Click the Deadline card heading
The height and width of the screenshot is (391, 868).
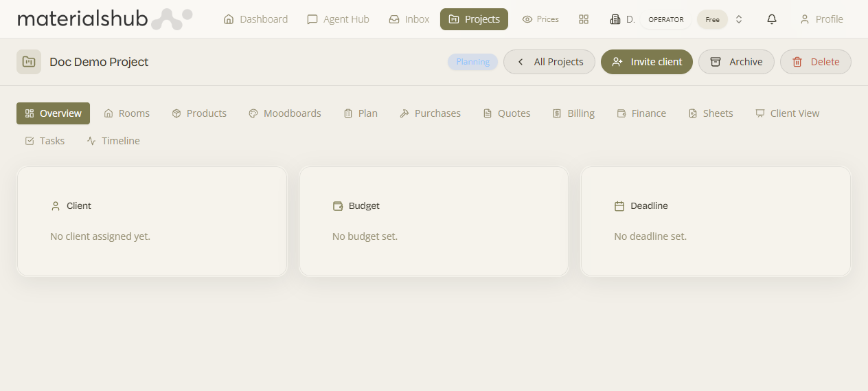click(649, 206)
